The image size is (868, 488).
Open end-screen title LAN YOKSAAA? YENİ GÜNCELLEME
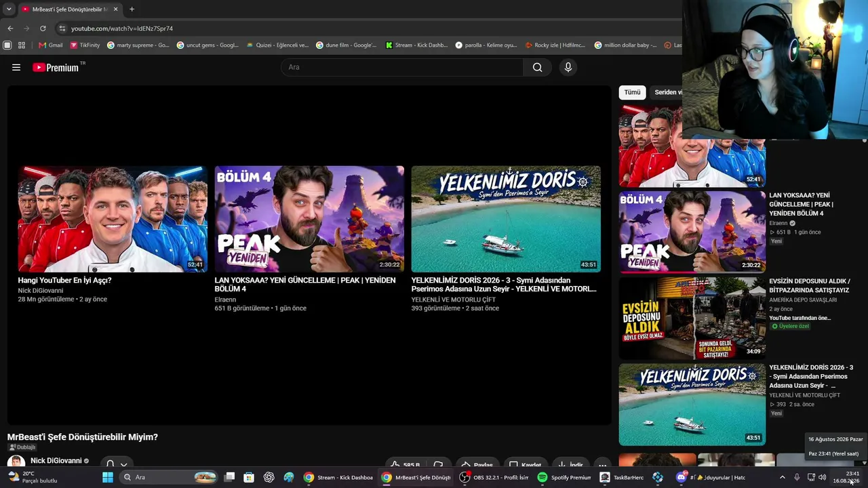pos(305,285)
